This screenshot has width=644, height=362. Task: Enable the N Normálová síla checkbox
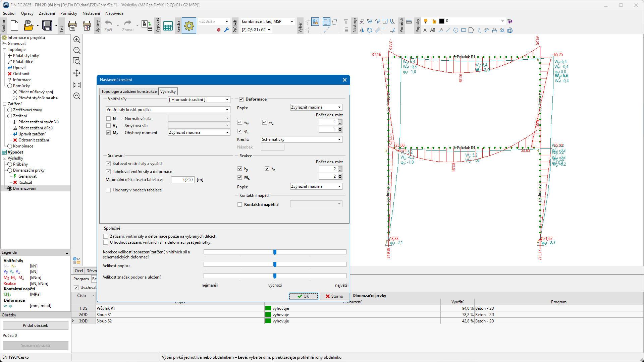click(x=108, y=119)
